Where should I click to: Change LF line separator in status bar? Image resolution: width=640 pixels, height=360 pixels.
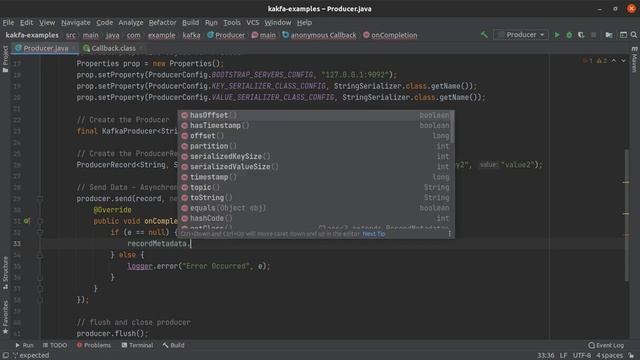(563, 356)
